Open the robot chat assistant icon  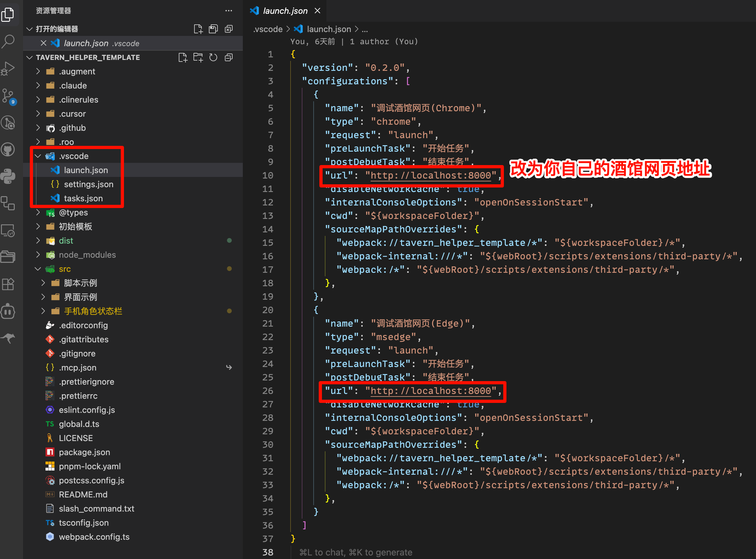click(x=8, y=311)
